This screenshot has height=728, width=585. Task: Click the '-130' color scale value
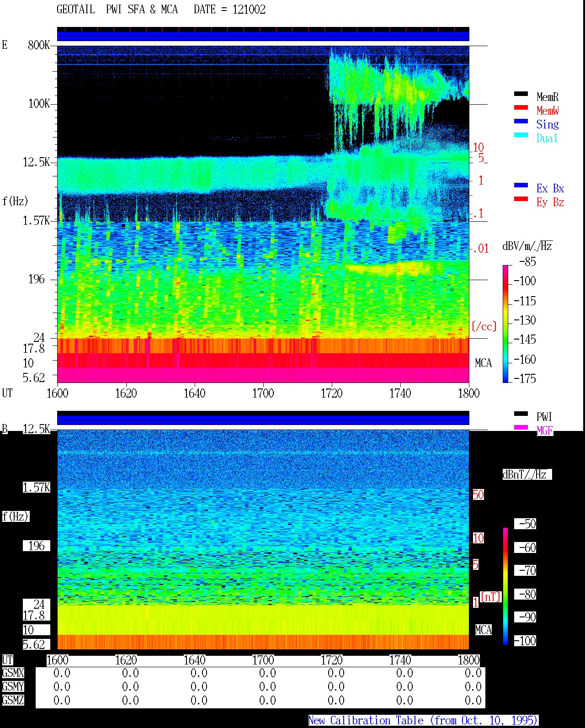(525, 320)
